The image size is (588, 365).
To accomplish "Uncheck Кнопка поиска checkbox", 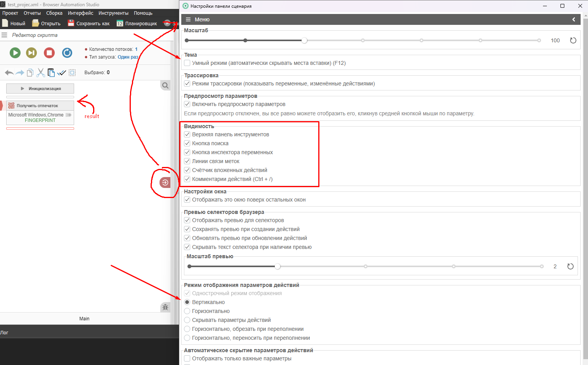I will coord(187,143).
